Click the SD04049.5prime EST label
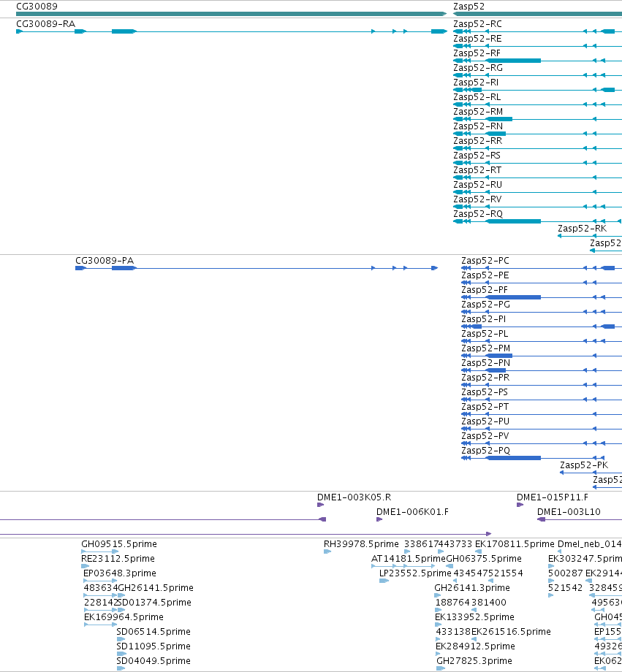Image resolution: width=622 pixels, height=672 pixels. point(153,660)
